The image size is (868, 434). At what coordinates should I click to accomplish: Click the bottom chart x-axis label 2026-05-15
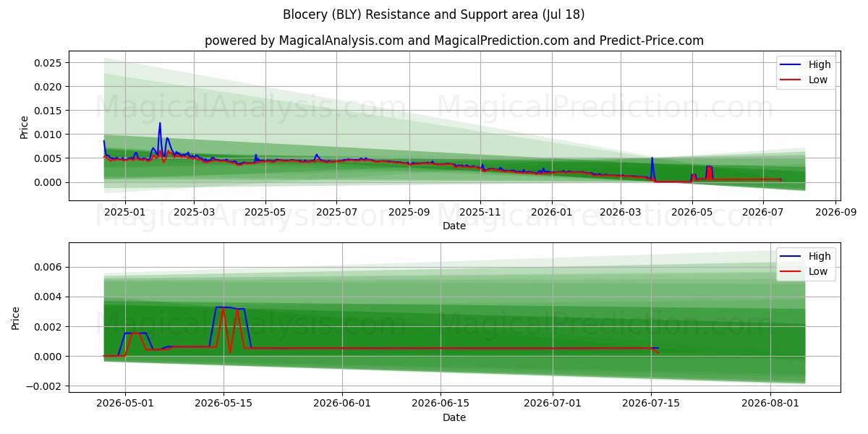click(224, 404)
